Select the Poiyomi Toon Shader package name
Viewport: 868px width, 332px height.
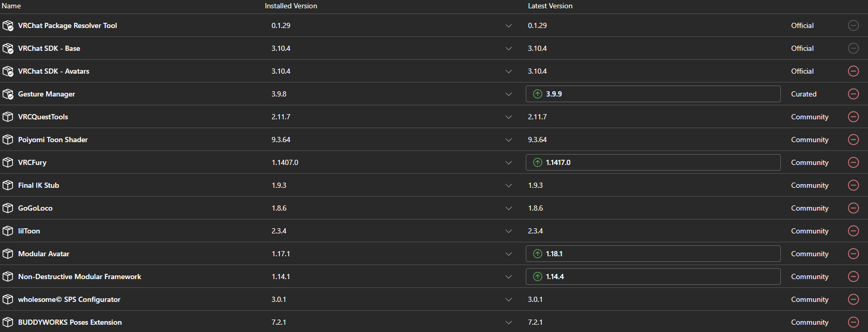[53, 140]
